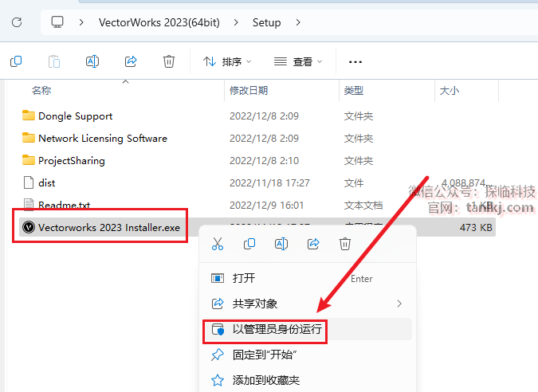Select Vectorworks 2023 Installer.exe file
Image resolution: width=538 pixels, height=392 pixels.
[x=109, y=227]
